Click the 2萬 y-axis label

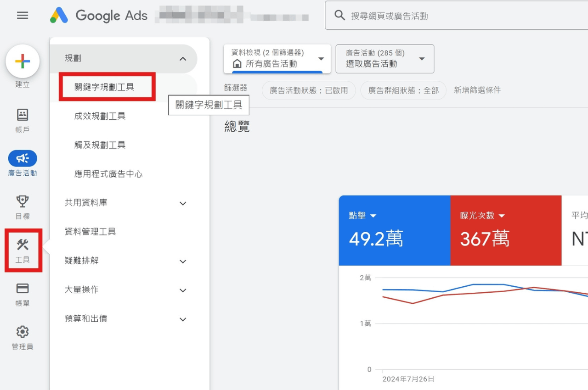click(x=365, y=278)
